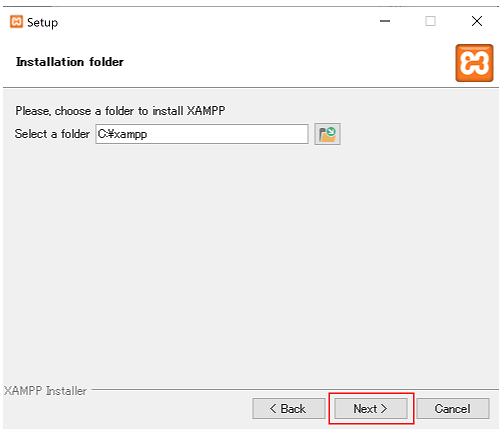503x432 pixels.
Task: Click the XAMPP logo in header
Action: 474,63
